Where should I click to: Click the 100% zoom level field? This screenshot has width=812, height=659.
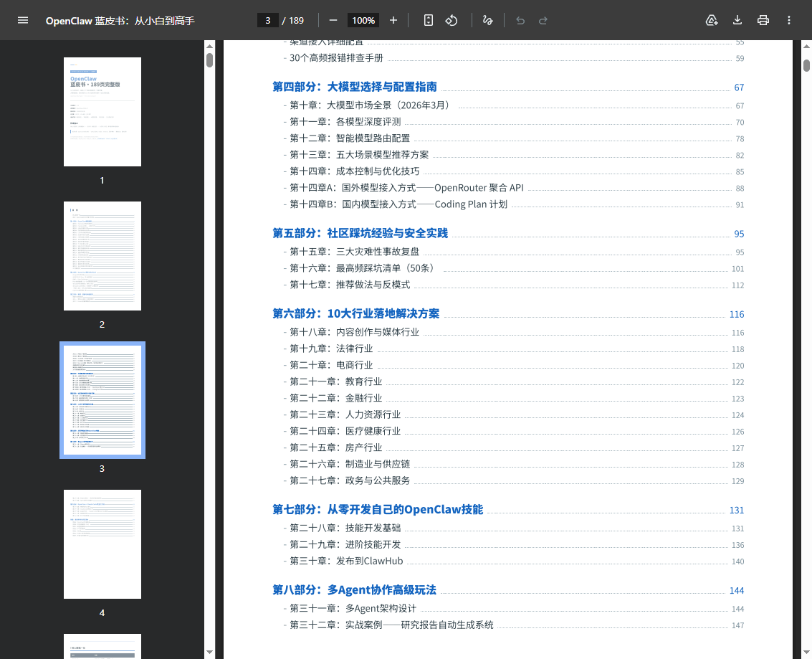pos(363,20)
